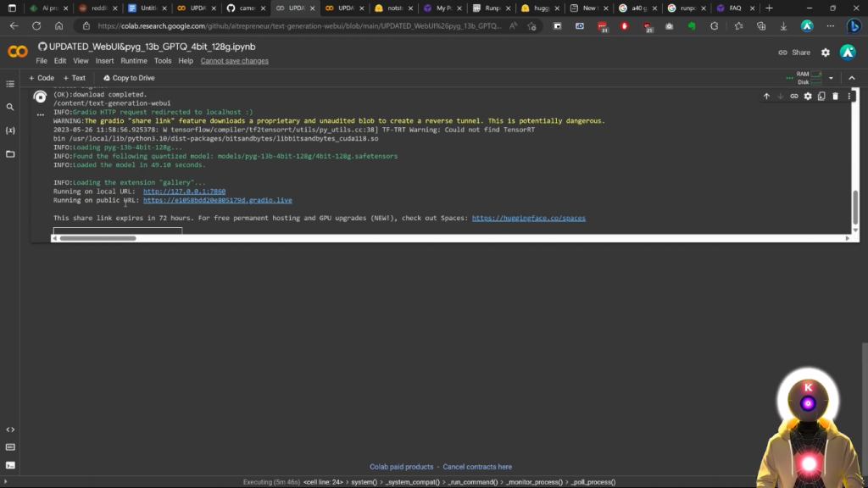Image resolution: width=868 pixels, height=488 pixels.
Task: Open the Colab table of contents panel
Action: [10, 84]
